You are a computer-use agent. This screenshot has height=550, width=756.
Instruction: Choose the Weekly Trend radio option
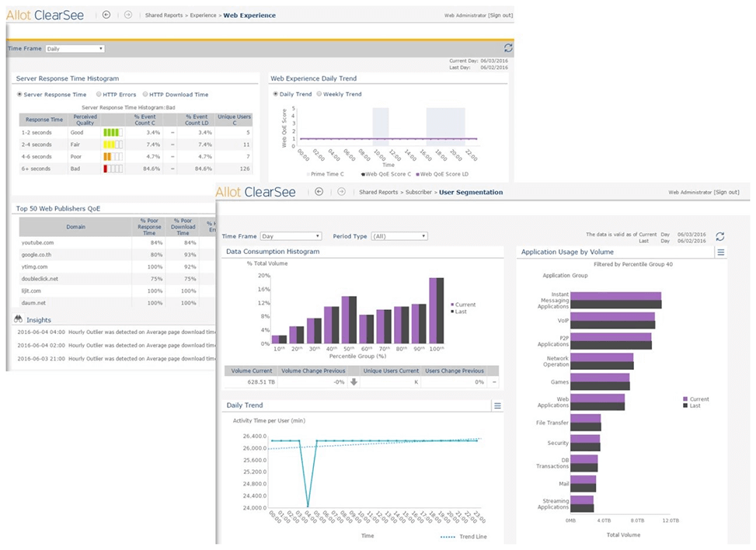318,94
